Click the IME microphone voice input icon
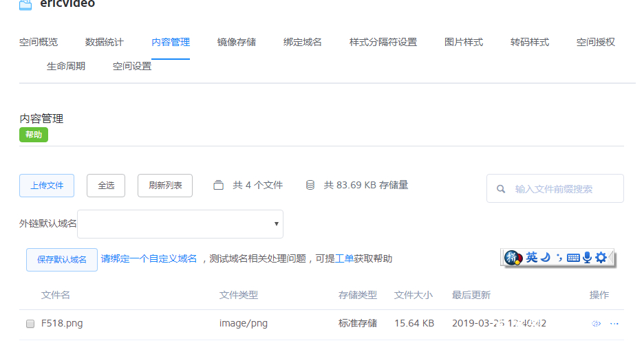 588,258
